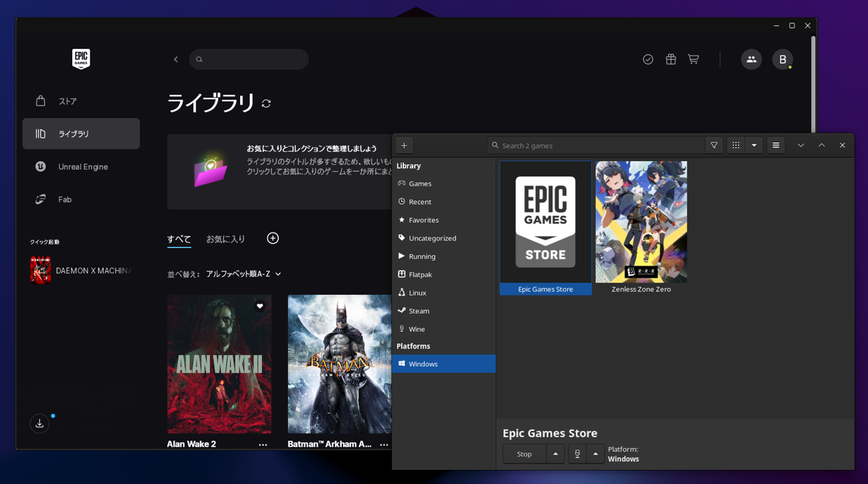Stop the running Epic Games Store
This screenshot has height=484, width=868.
524,453
